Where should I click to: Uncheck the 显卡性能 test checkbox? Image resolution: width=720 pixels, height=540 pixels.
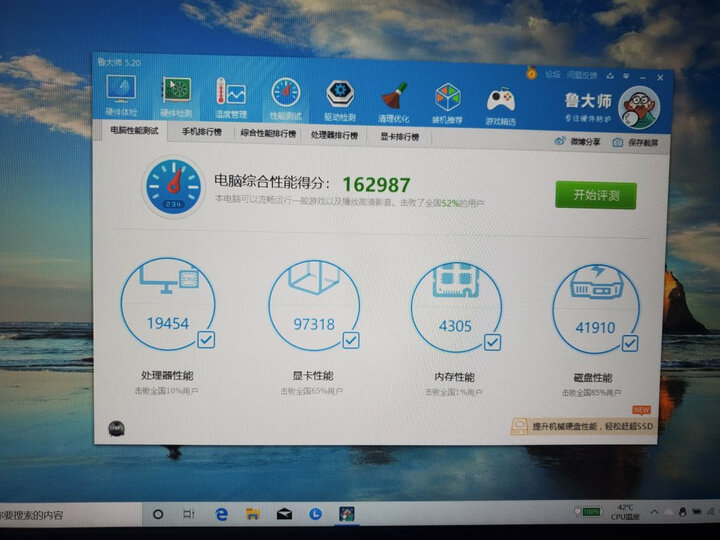(x=351, y=340)
